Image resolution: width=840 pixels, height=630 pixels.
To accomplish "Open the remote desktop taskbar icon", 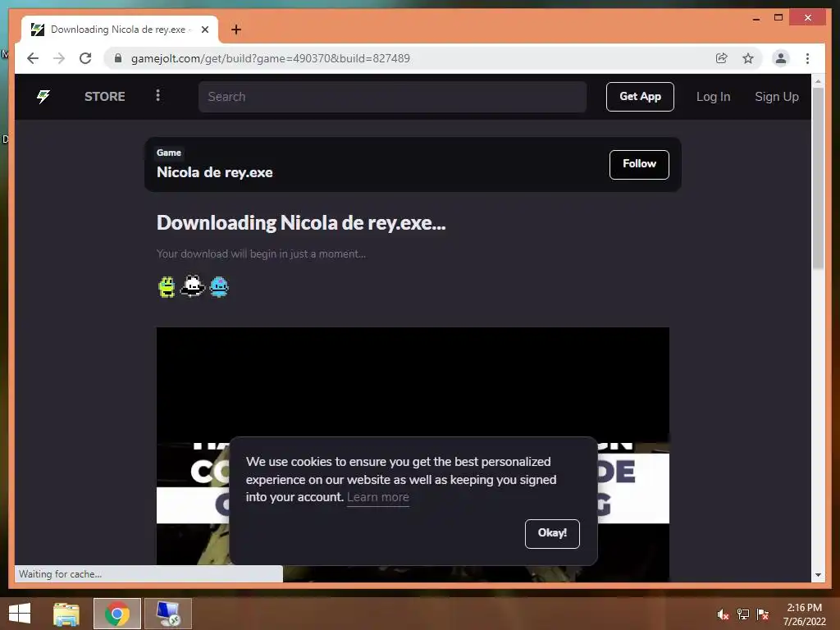I will (x=168, y=614).
